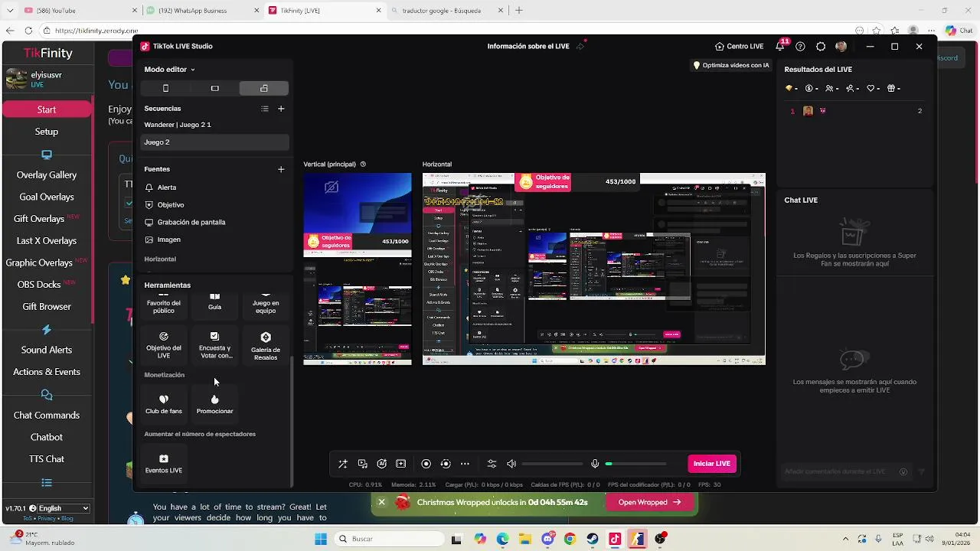Select the portrait phone layout mode
The width and height of the screenshot is (980, 551).
click(x=165, y=88)
